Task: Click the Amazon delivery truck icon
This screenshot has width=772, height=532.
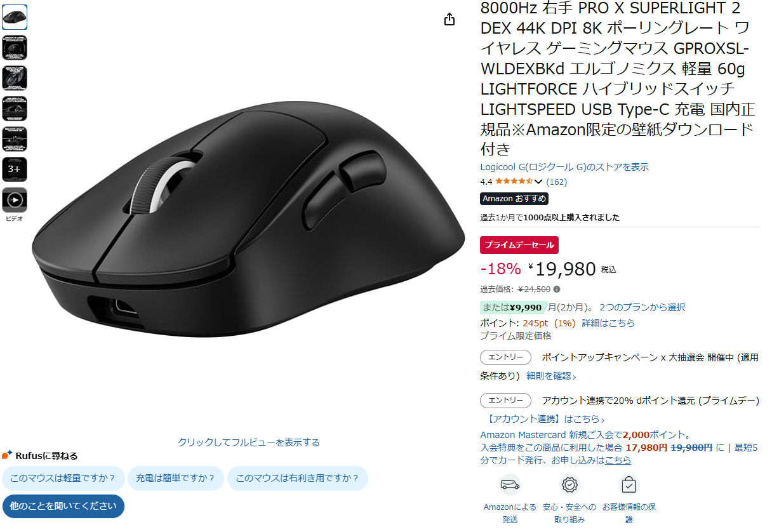Action: point(510,485)
